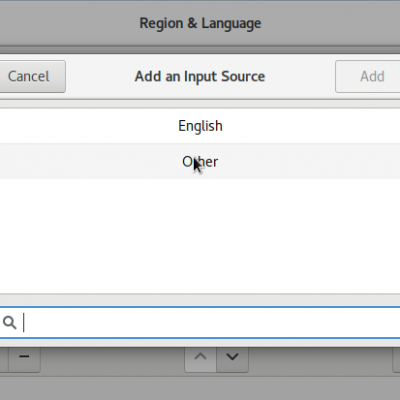Click the magnifier icon in the search box
Screen dimensions: 400x400
click(x=10, y=322)
